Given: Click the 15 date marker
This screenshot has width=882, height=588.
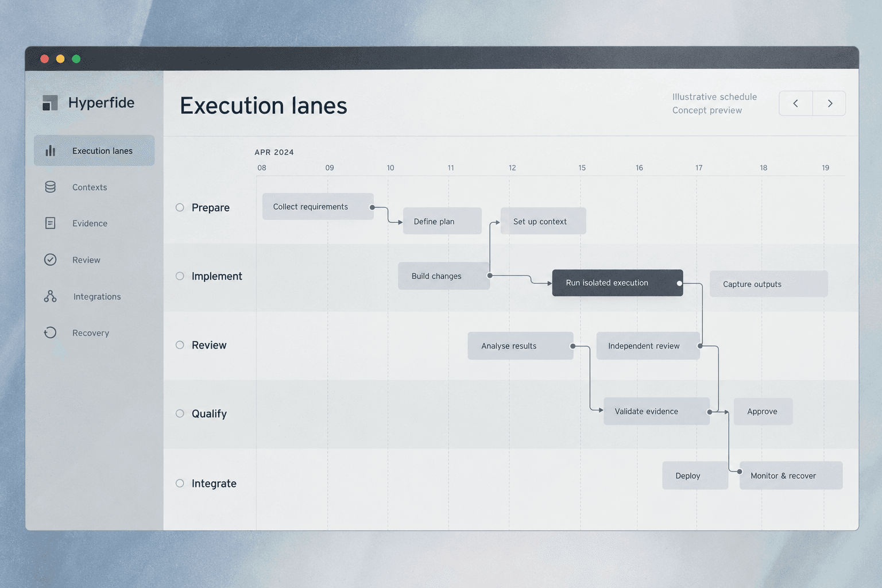Looking at the screenshot, I should coord(582,168).
